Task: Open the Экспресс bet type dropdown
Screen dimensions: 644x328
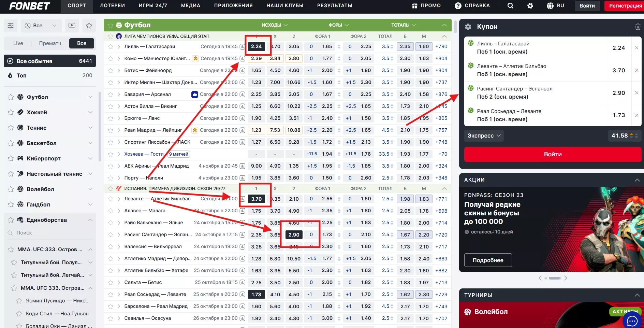Action: (x=484, y=136)
